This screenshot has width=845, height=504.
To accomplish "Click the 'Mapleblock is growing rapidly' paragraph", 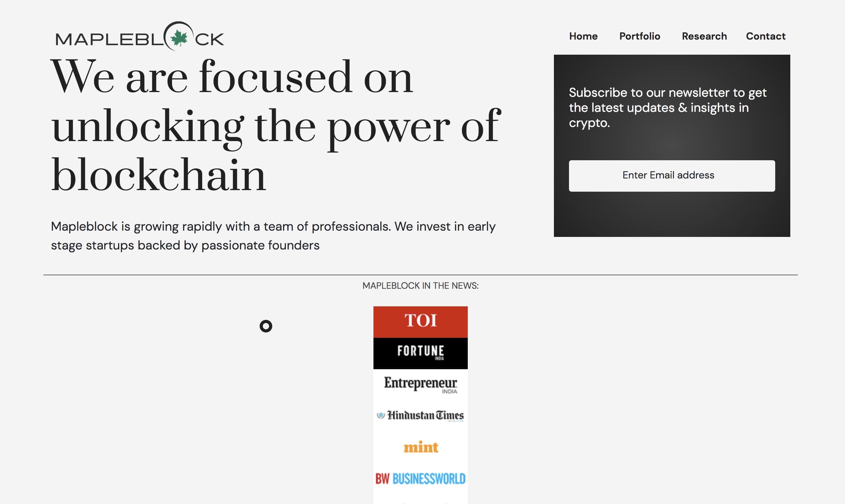I will pyautogui.click(x=273, y=236).
